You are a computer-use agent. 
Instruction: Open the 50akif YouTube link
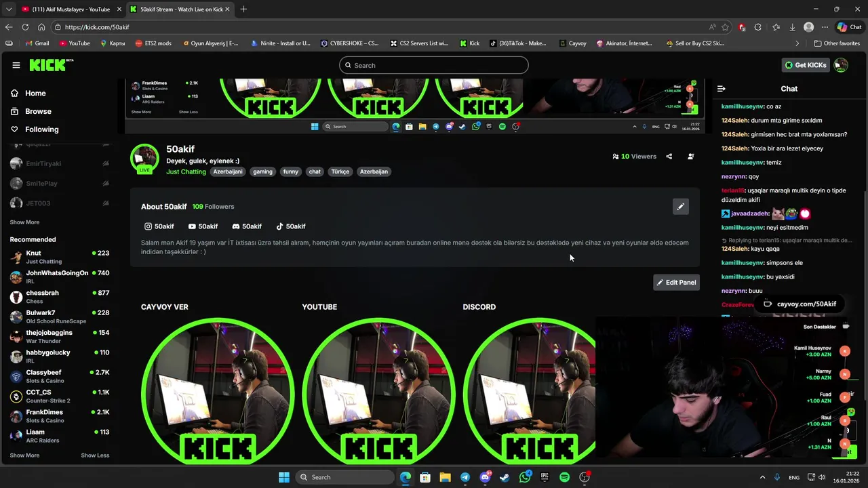pyautogui.click(x=203, y=226)
